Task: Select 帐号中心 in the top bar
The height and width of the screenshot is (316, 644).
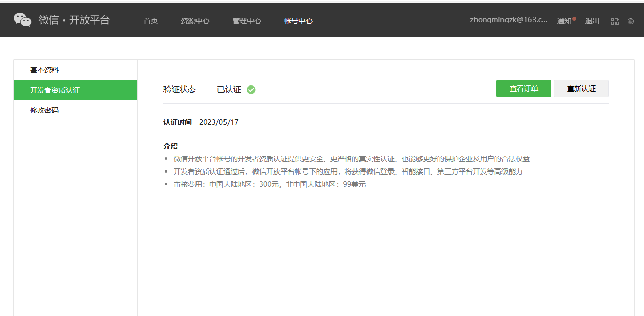Action: point(298,21)
